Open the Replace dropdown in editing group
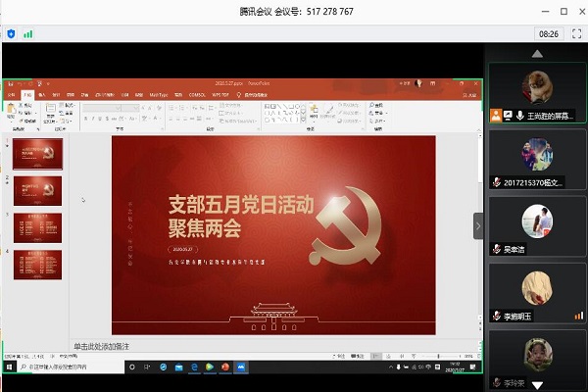This screenshot has height=392, width=588. (x=378, y=113)
